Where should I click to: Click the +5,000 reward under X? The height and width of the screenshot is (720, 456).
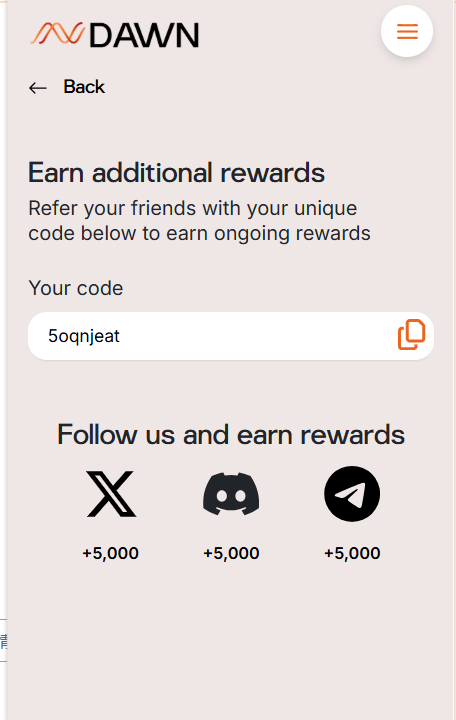point(111,553)
